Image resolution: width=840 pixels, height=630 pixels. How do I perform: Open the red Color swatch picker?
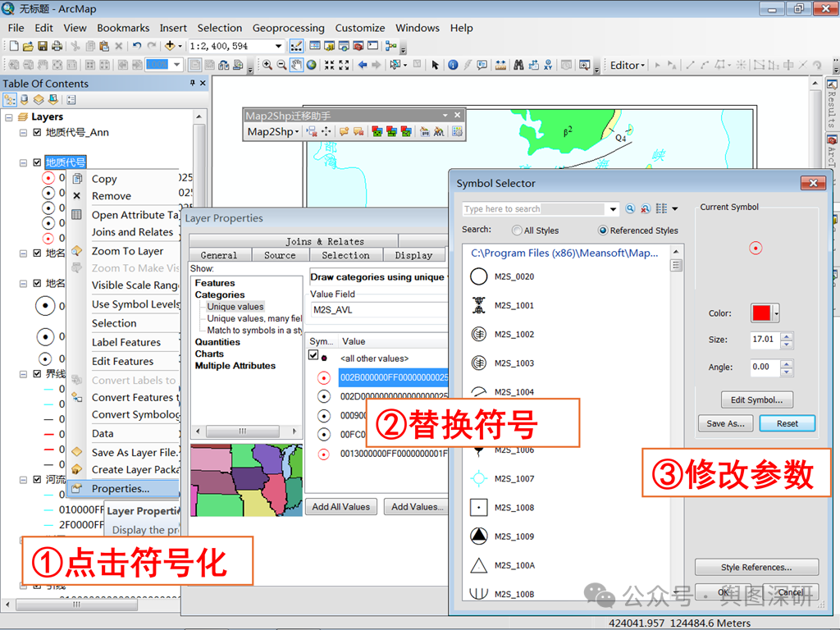[765, 313]
